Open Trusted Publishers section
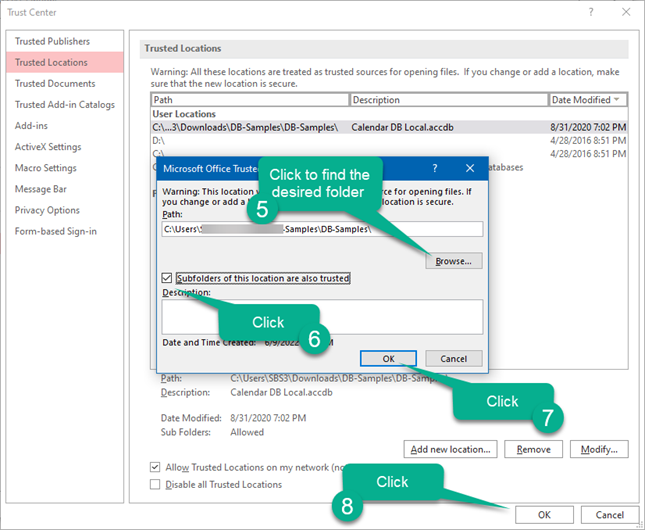Viewport: 645px width, 530px height. point(52,41)
